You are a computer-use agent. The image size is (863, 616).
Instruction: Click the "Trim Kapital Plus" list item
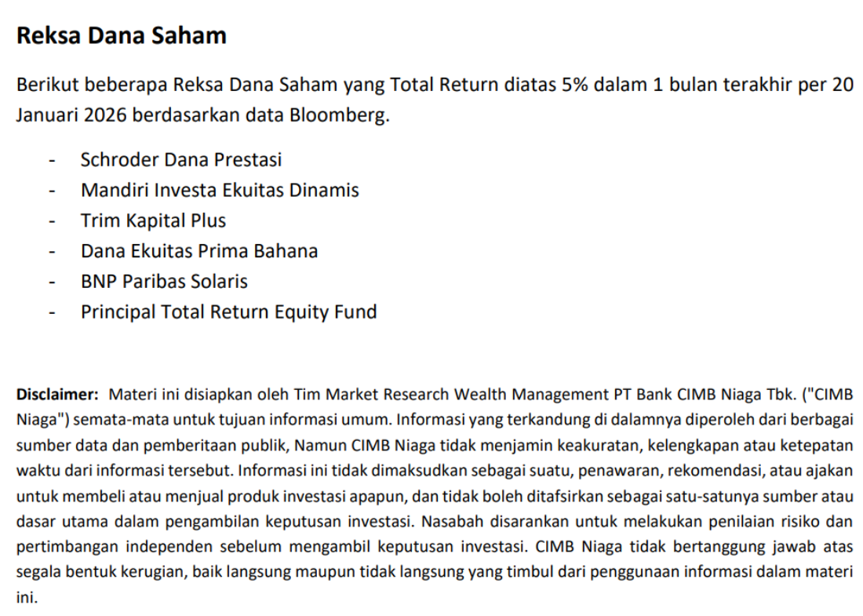[x=153, y=221]
